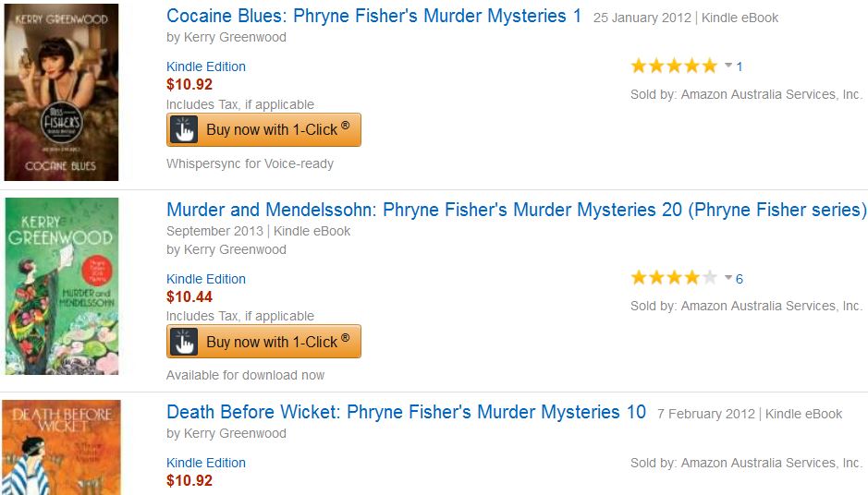This screenshot has width=868, height=495.
Task: Open Death Before Wicket cover thumbnail
Action: pos(61,447)
